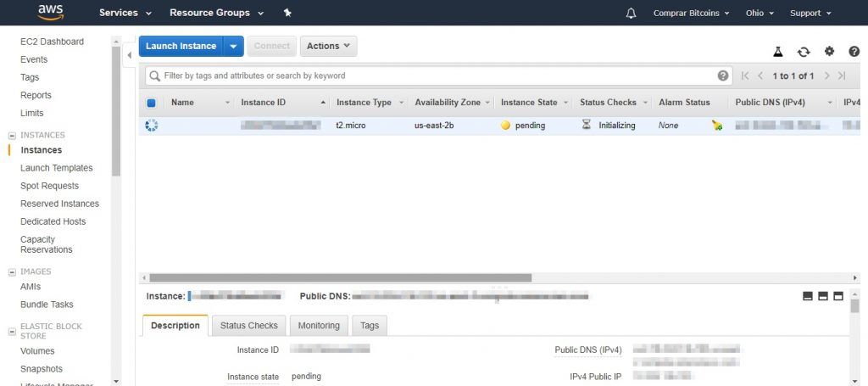Collapse the left navigation pane arrow
The height and width of the screenshot is (386, 868).
tap(129, 55)
